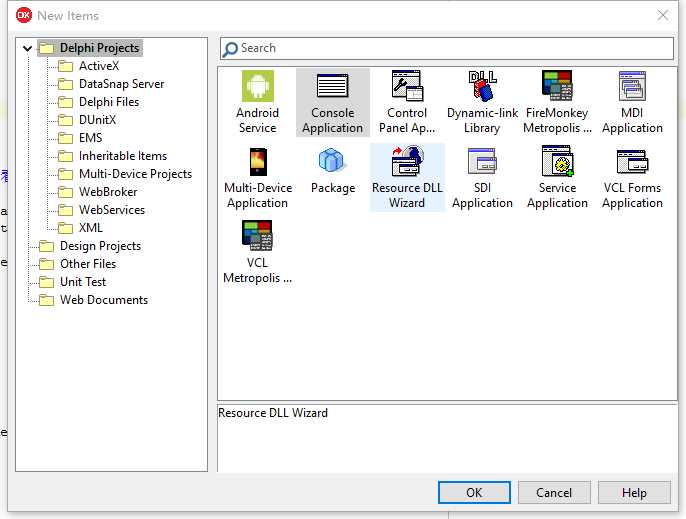
Task: Open Help for New Items
Action: point(634,493)
